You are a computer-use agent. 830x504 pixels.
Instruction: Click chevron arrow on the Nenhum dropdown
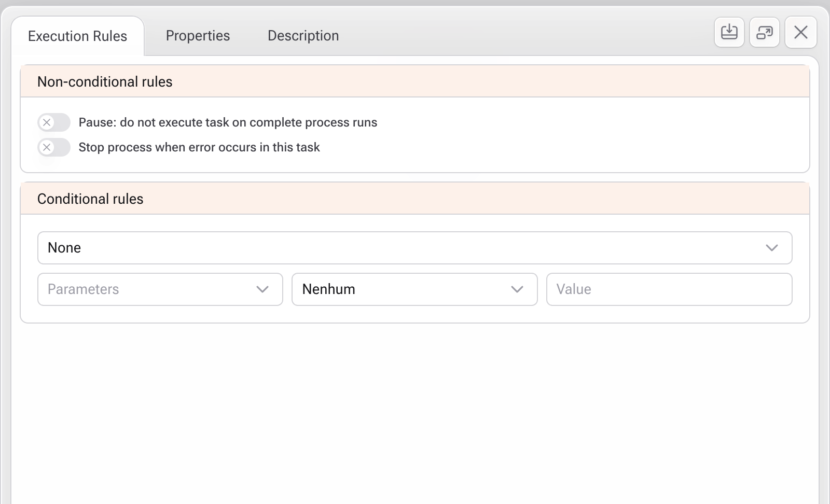517,289
